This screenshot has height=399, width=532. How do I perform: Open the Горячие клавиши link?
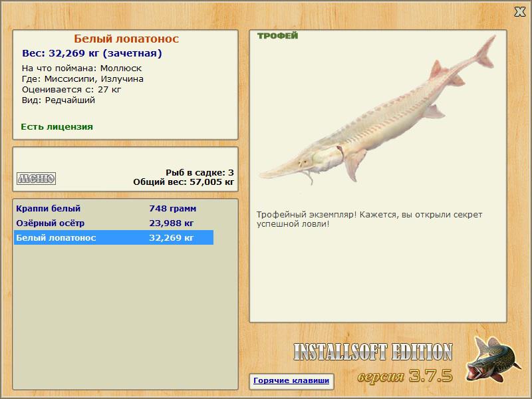click(x=291, y=381)
